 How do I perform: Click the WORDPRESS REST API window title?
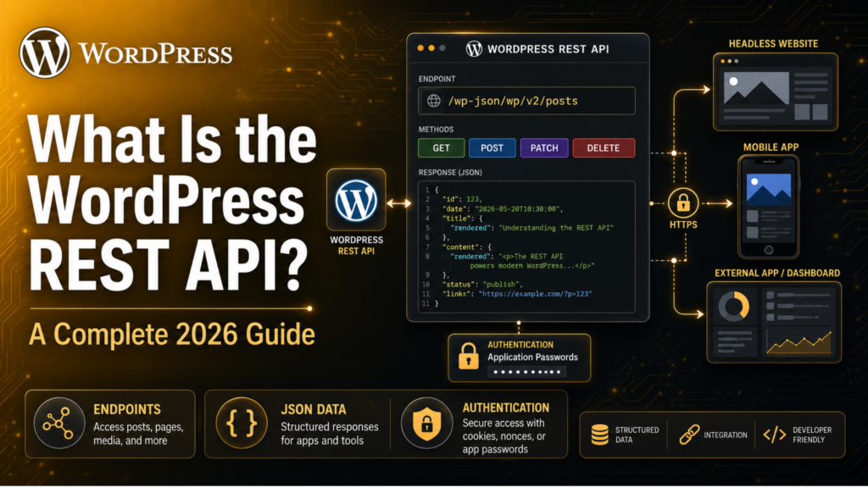[x=548, y=48]
